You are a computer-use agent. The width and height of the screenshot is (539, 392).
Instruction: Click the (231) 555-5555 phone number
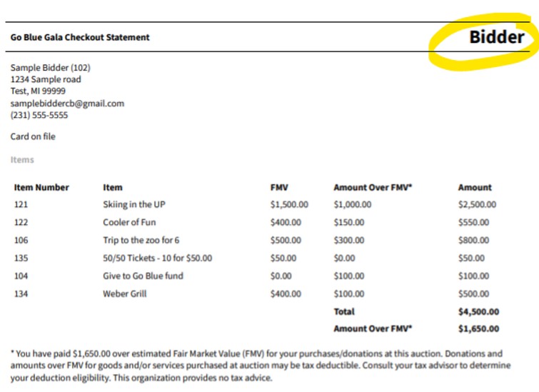coord(39,115)
